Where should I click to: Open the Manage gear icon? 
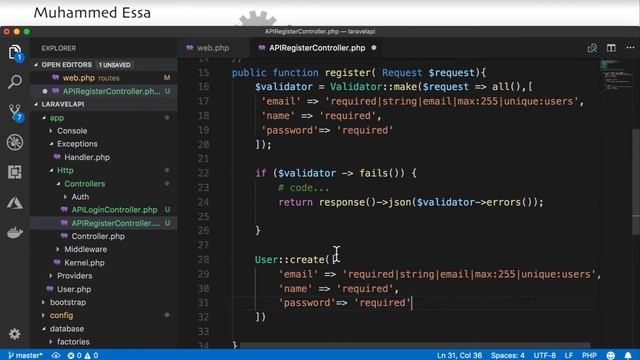[15, 334]
